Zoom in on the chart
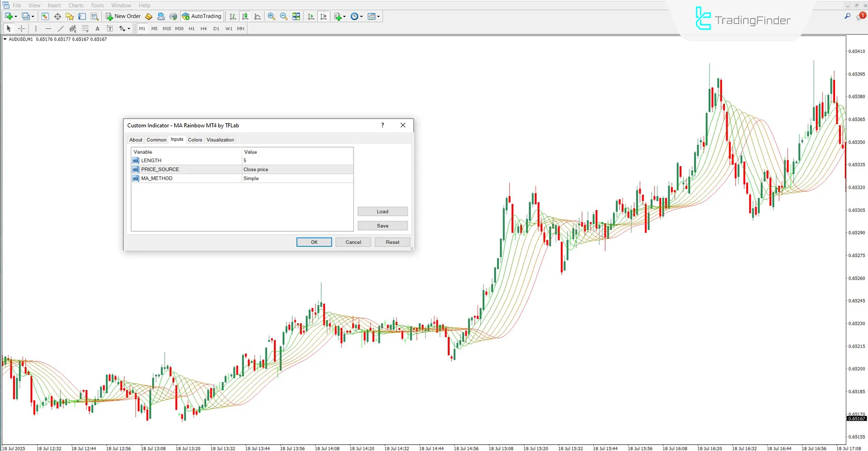The width and height of the screenshot is (868, 451). [x=271, y=16]
